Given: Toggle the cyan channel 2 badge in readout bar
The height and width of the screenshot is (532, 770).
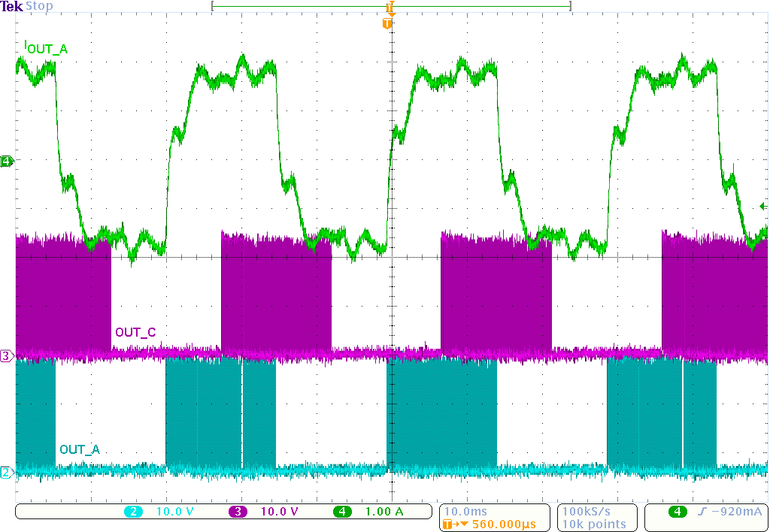Looking at the screenshot, I should pyautogui.click(x=133, y=512).
